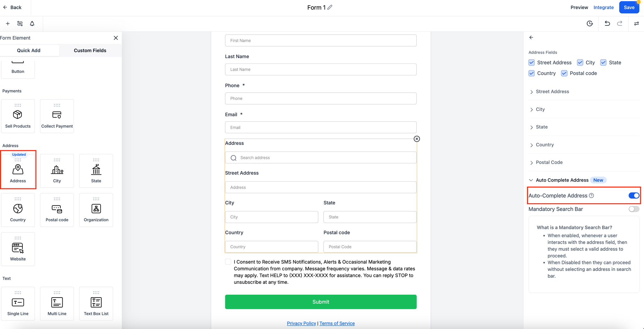Choose the Postal code address element
Viewport: 644px width, 329px height.
[57, 210]
